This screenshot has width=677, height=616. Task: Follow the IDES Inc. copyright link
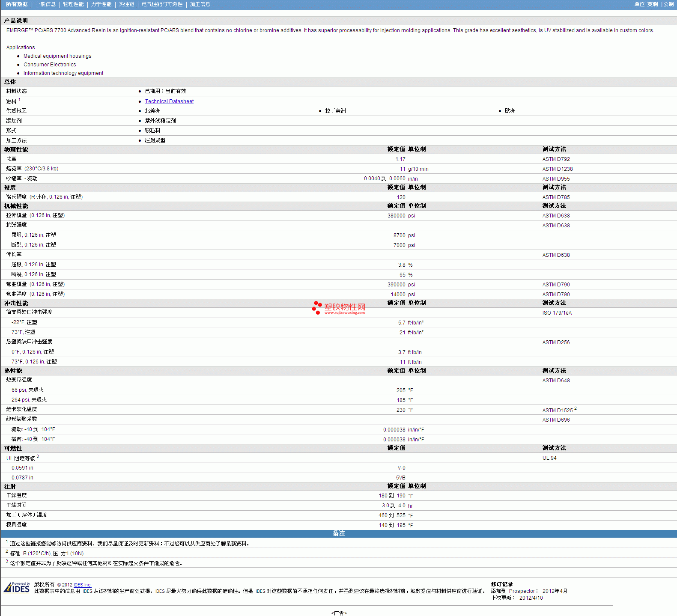pyautogui.click(x=82, y=585)
